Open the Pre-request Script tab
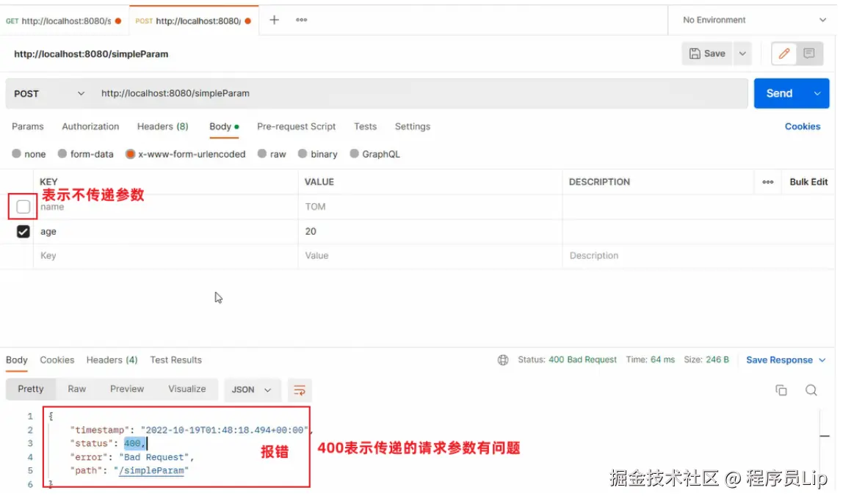Screen dimensions: 843x504 coord(296,127)
